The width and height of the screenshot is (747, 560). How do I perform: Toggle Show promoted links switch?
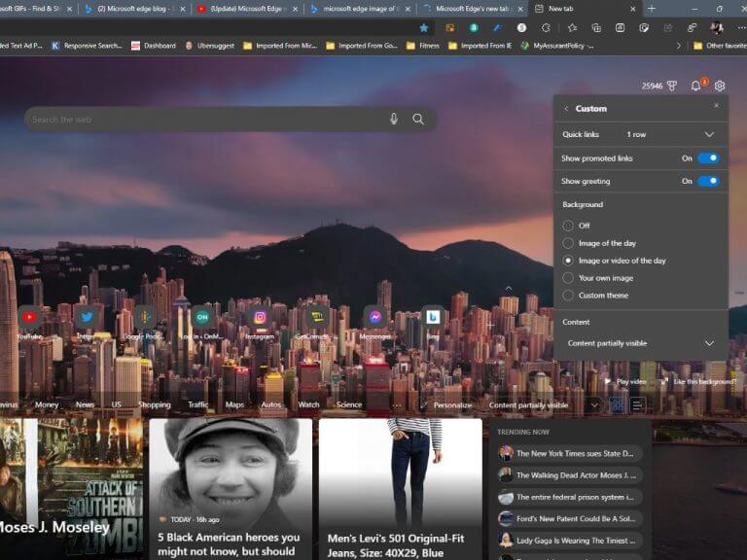pyautogui.click(x=708, y=158)
